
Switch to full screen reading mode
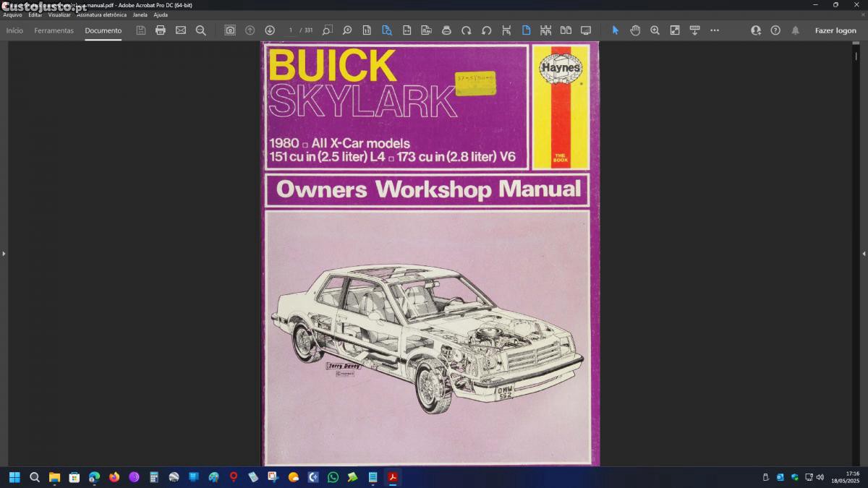586,30
